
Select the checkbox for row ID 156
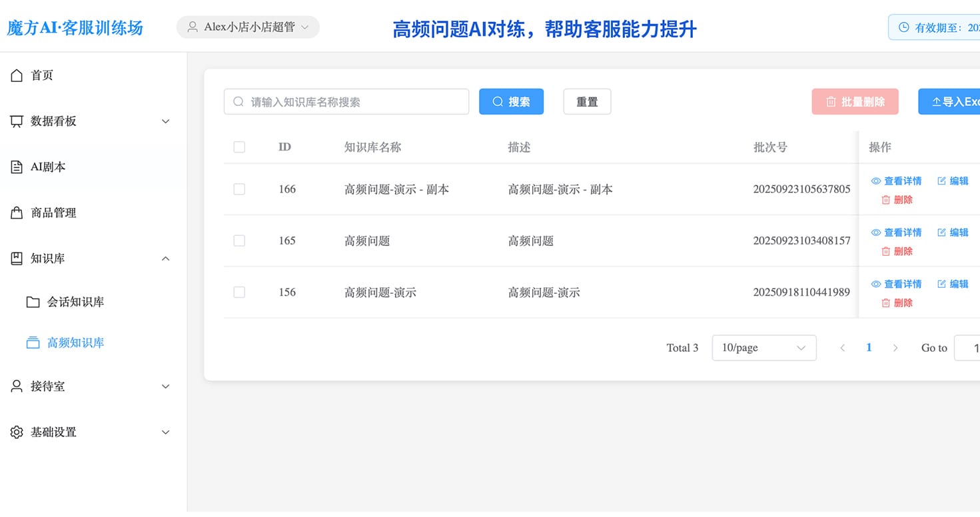tap(239, 292)
